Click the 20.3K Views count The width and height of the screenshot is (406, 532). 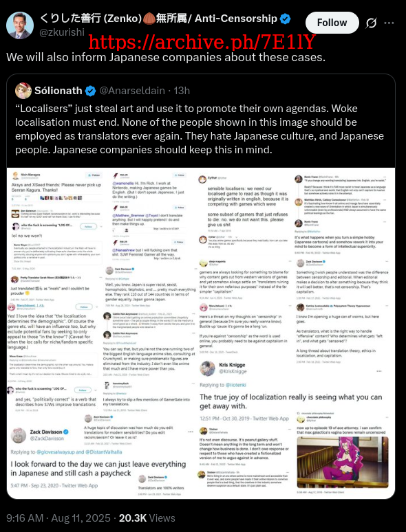pos(147,518)
